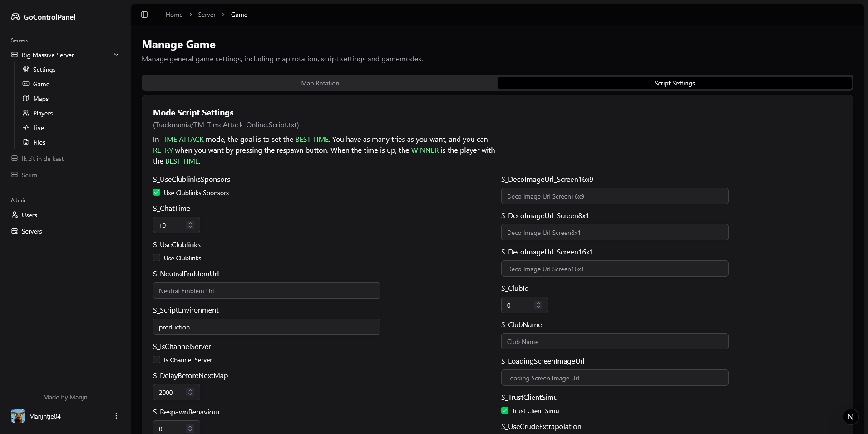This screenshot has height=434, width=868.
Task: Click the Big Massive Server server icon
Action: tap(15, 55)
